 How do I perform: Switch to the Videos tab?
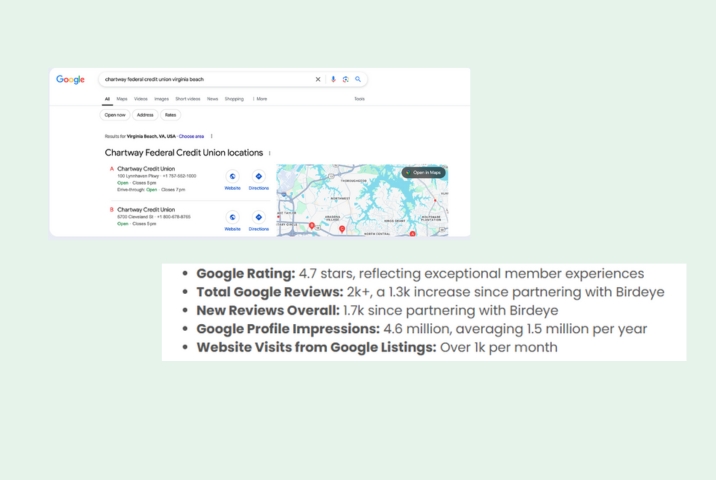coord(141,99)
